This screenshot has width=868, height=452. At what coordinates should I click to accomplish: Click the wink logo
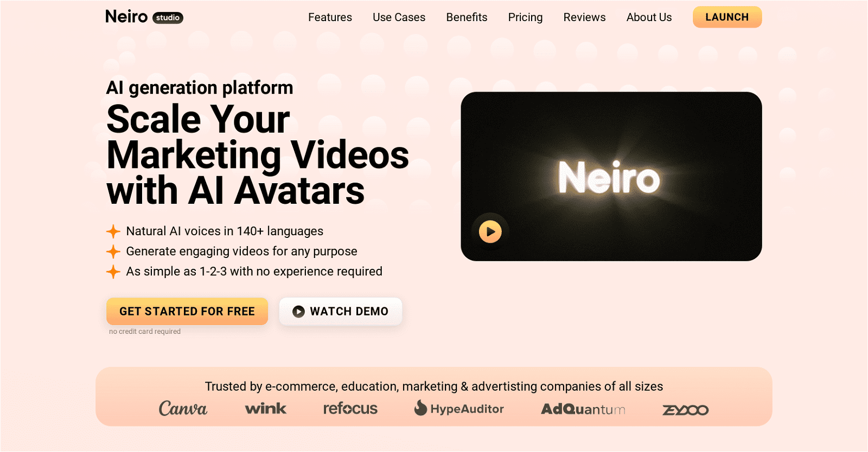pyautogui.click(x=265, y=408)
